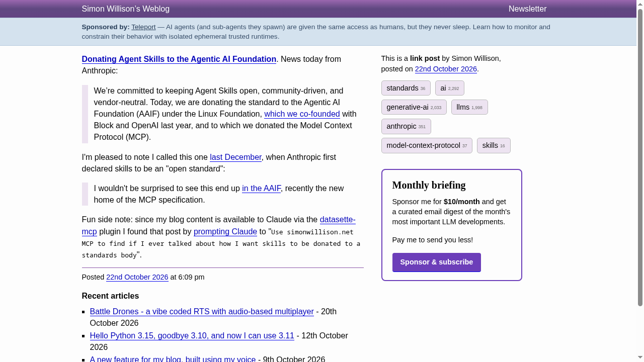644x362 pixels.
Task: Open the 'Battle Drones' RTS article
Action: [x=202, y=312]
